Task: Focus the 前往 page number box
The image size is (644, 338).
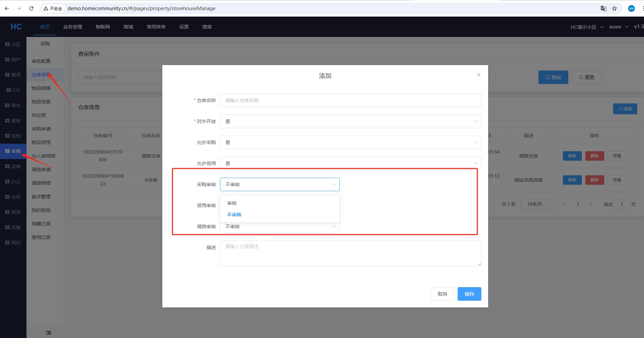Action: click(x=622, y=204)
